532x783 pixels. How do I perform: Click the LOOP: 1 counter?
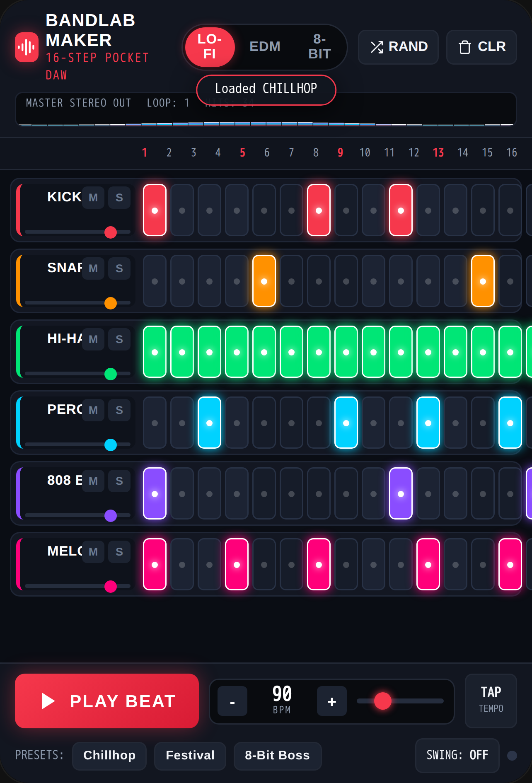(168, 103)
